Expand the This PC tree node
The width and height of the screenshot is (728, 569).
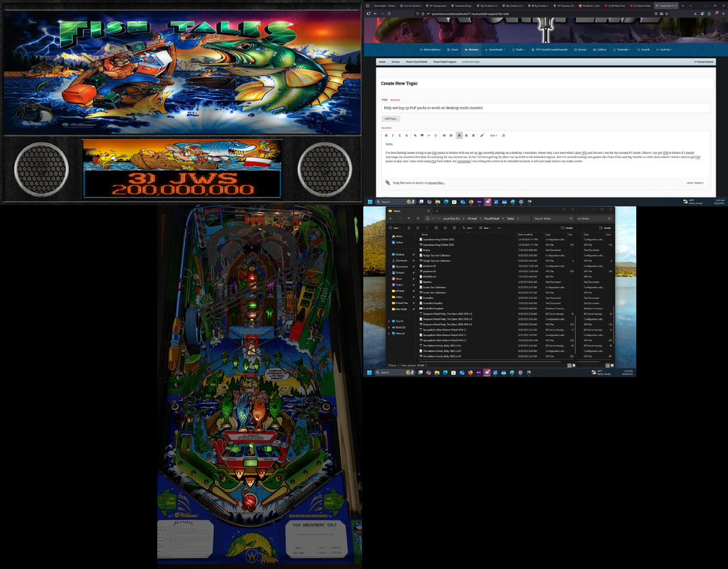[x=389, y=321]
